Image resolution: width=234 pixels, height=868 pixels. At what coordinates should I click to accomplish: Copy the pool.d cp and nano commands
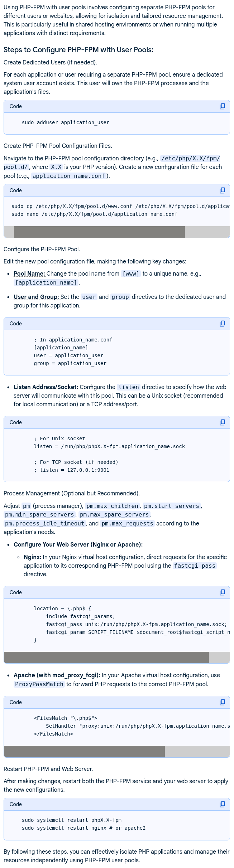pos(222,190)
